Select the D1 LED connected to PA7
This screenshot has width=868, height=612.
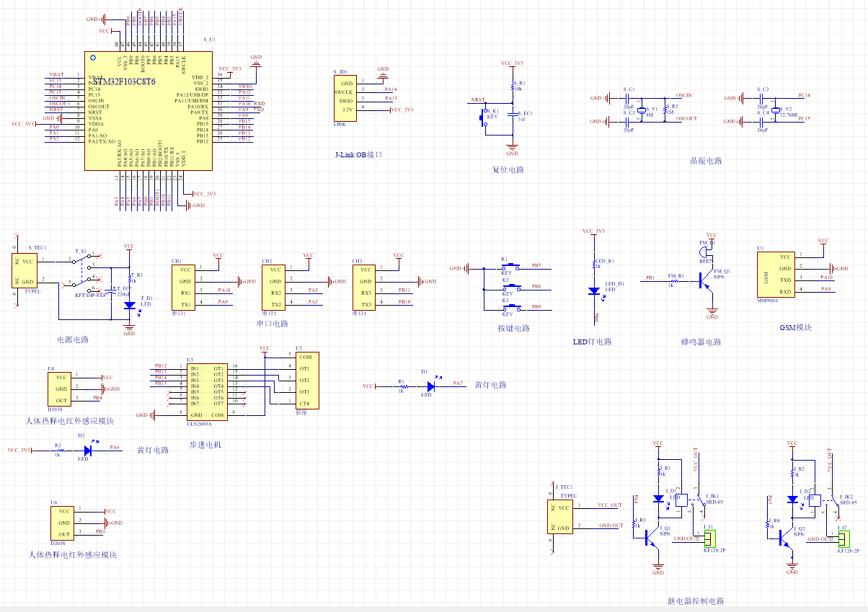click(x=432, y=386)
